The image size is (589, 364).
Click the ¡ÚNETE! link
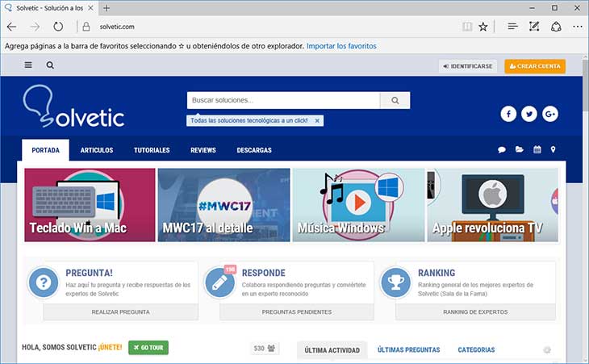[110, 347]
